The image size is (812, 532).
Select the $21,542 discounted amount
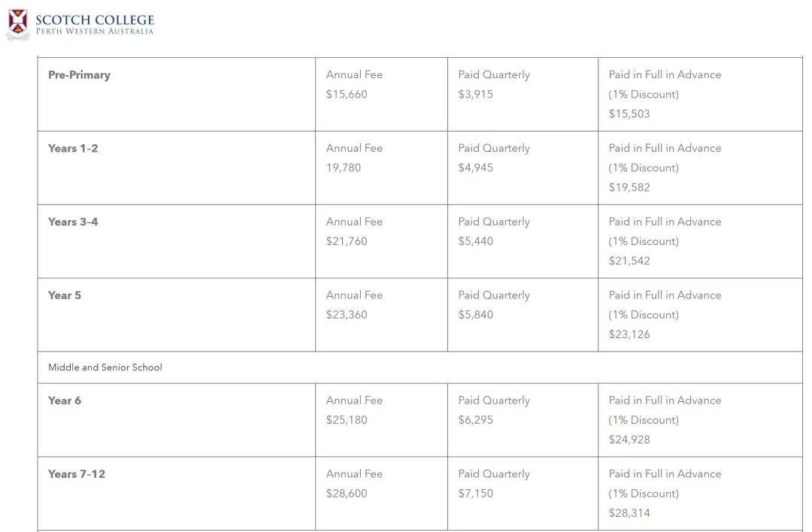(629, 261)
